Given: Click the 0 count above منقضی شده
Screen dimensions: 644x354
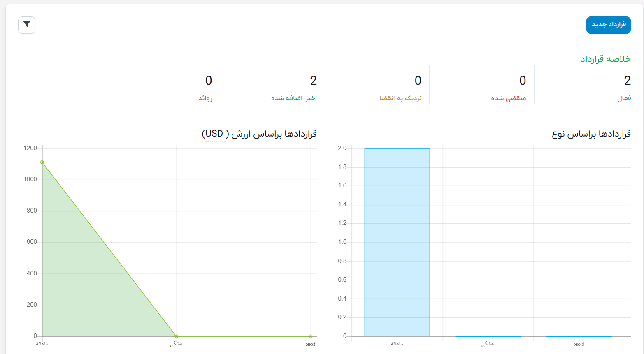Looking at the screenshot, I should (523, 81).
